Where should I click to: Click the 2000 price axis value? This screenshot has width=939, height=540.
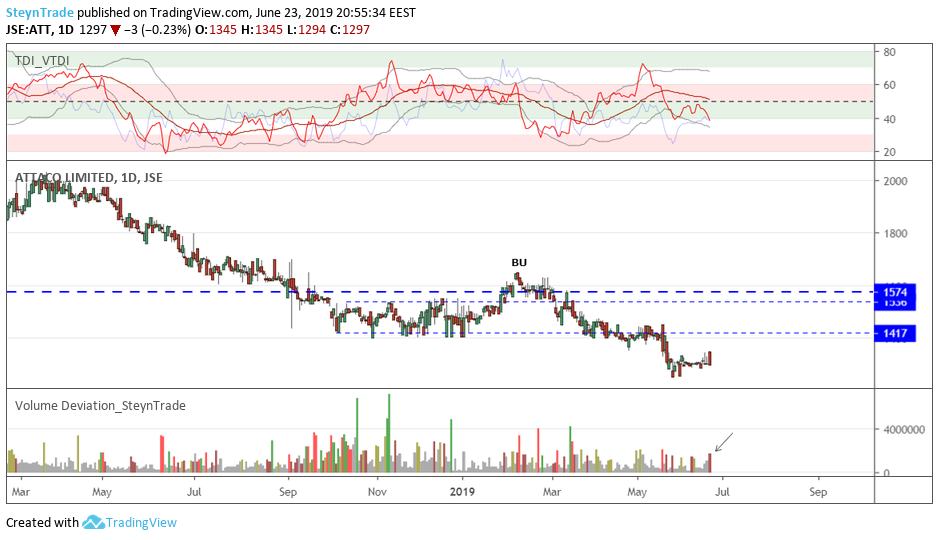click(x=895, y=181)
